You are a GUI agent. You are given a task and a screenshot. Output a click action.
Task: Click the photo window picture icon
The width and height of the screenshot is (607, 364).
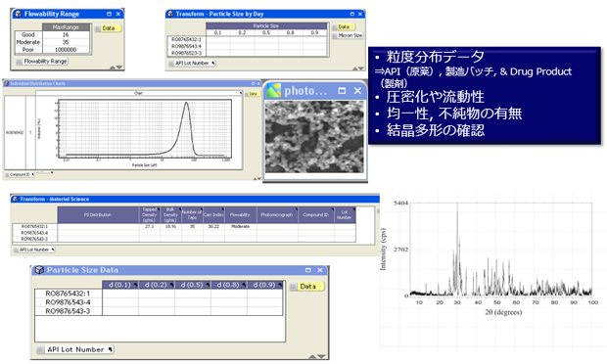[273, 91]
